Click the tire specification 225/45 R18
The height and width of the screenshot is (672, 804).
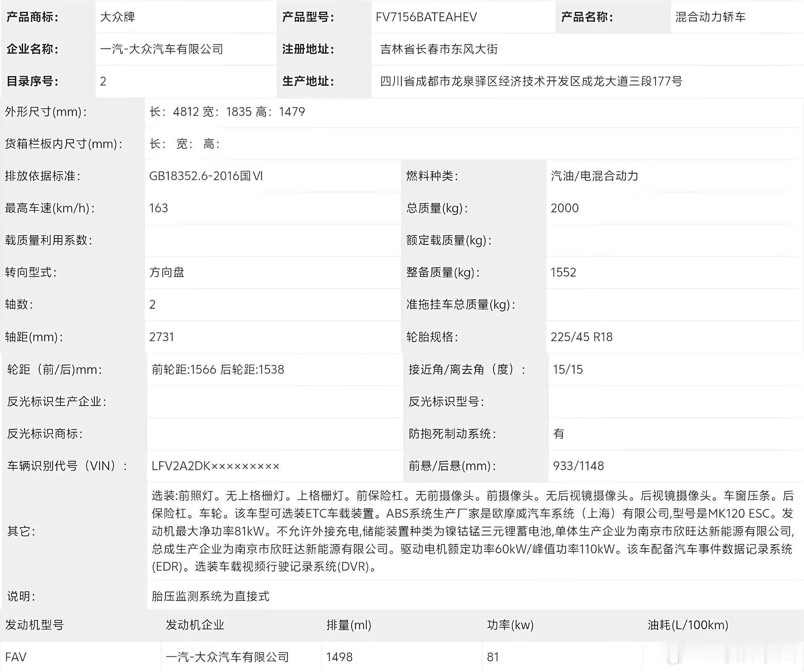point(581,337)
